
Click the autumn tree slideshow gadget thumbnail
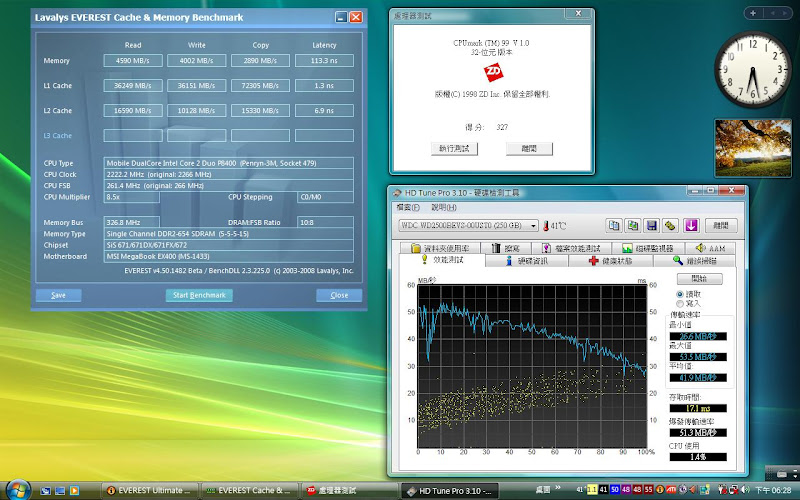753,148
